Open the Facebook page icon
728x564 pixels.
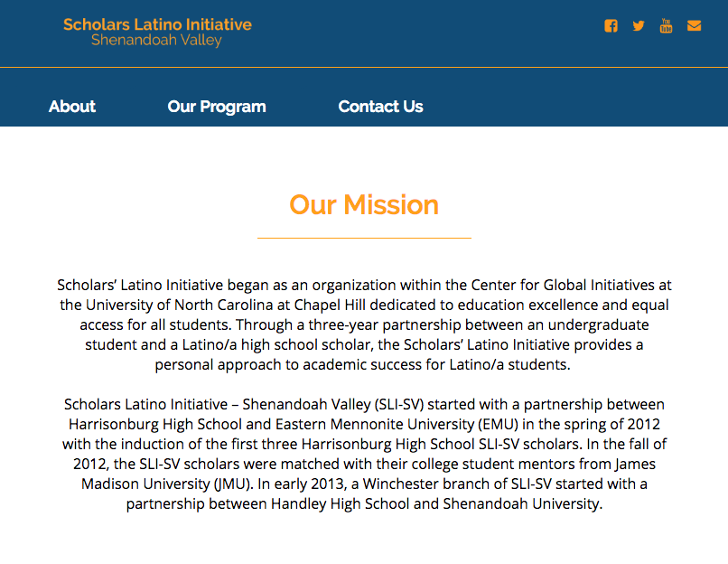click(611, 25)
